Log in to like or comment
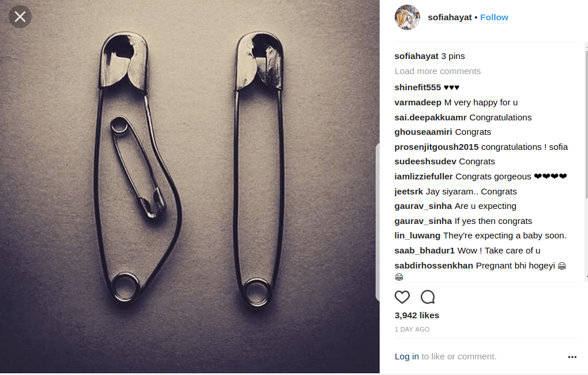The image size is (588, 375). [x=406, y=356]
